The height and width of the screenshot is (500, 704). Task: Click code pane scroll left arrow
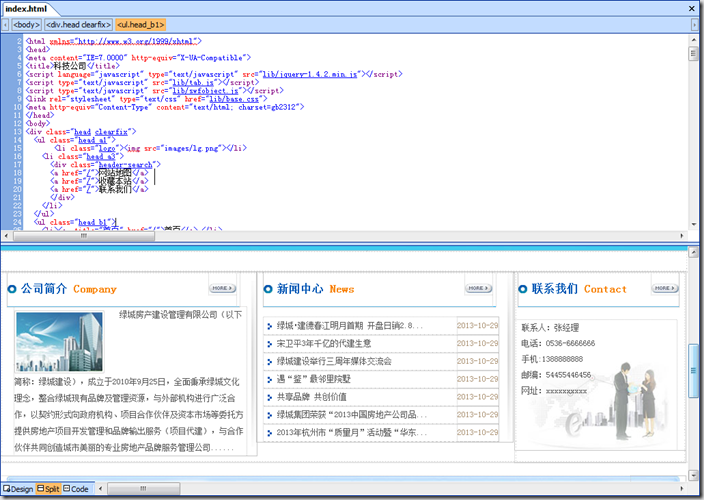point(6,236)
